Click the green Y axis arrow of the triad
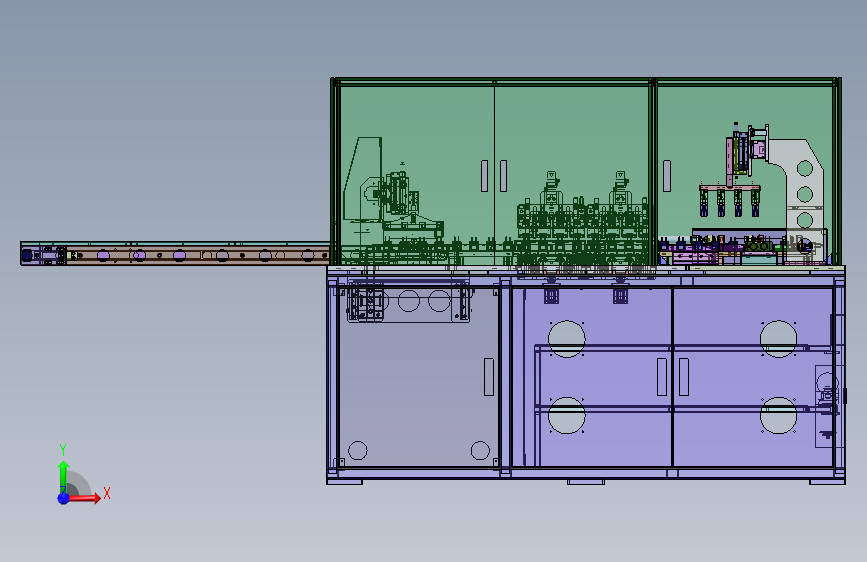The image size is (867, 562). click(x=63, y=476)
